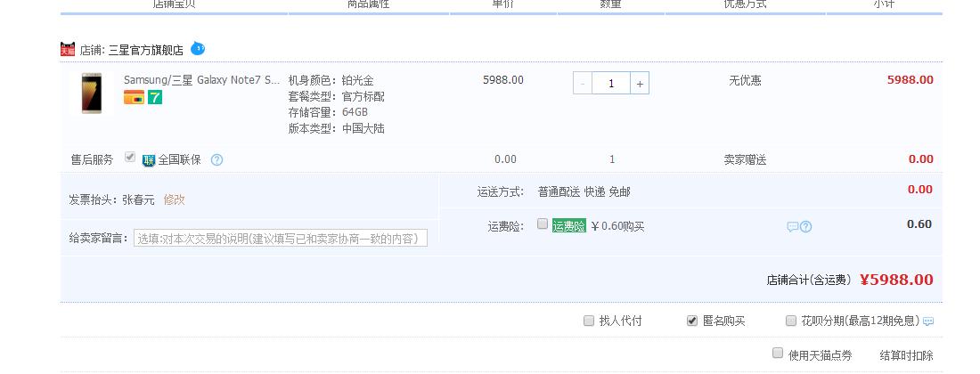This screenshot has width=980, height=374.
Task: Click the 花呗分期(最高12期免息) label
Action: click(x=861, y=321)
